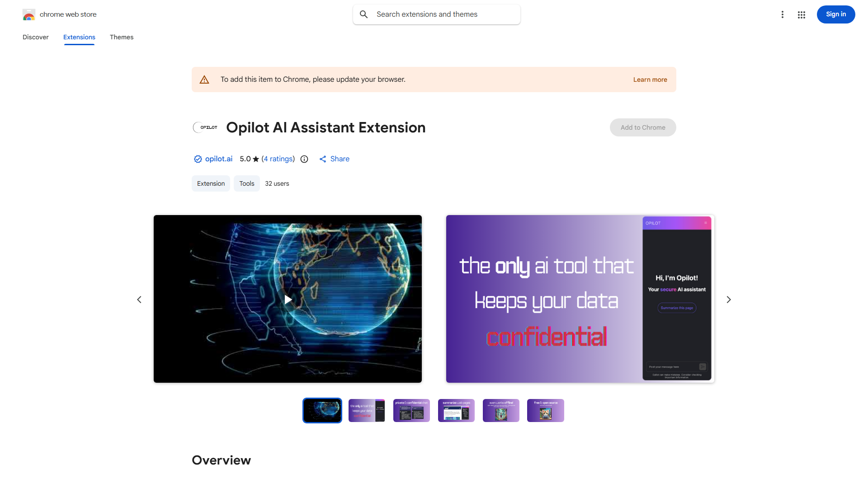The width and height of the screenshot is (868, 488).
Task: Go back with the left carousel arrow
Action: (139, 299)
